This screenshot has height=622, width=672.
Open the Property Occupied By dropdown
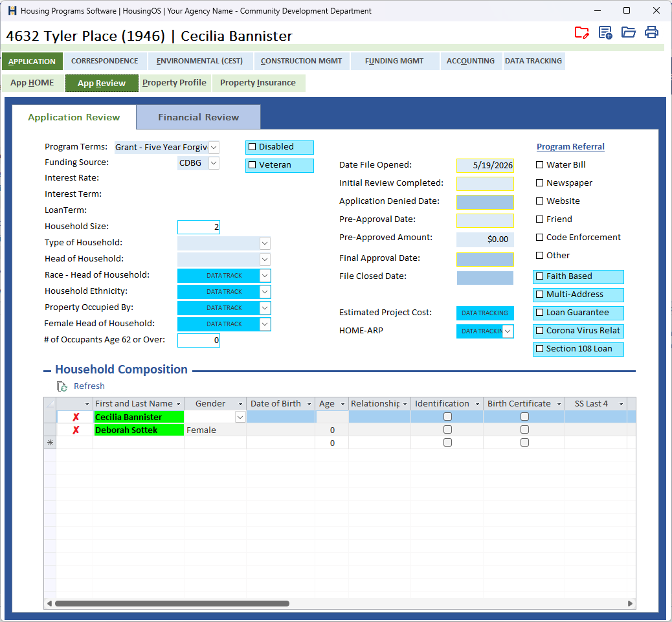pyautogui.click(x=265, y=308)
